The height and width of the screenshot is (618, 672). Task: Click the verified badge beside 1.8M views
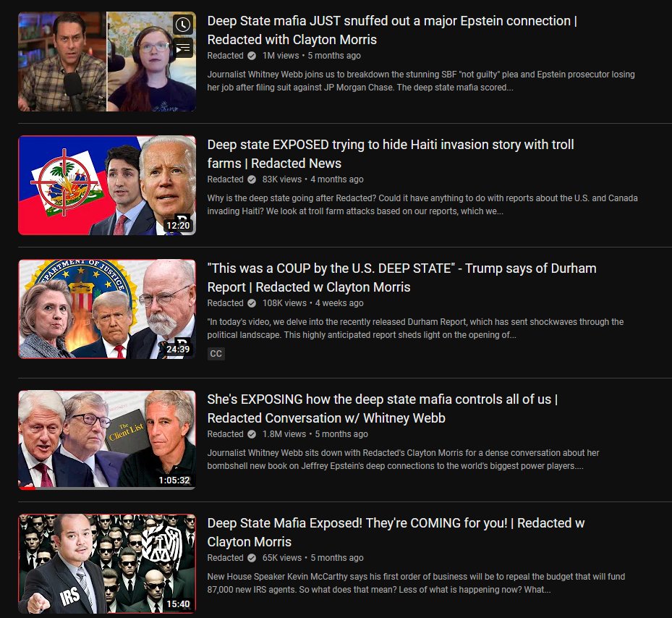pyautogui.click(x=252, y=434)
